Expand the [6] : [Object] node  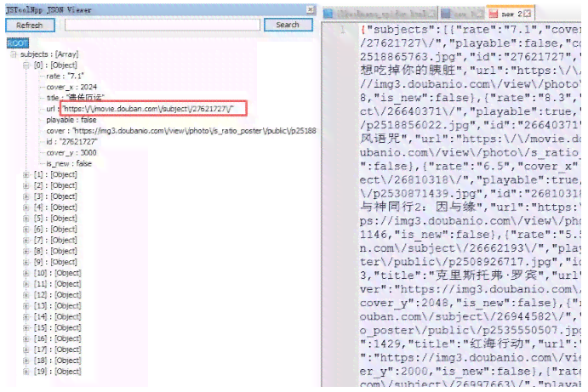[x=26, y=230]
